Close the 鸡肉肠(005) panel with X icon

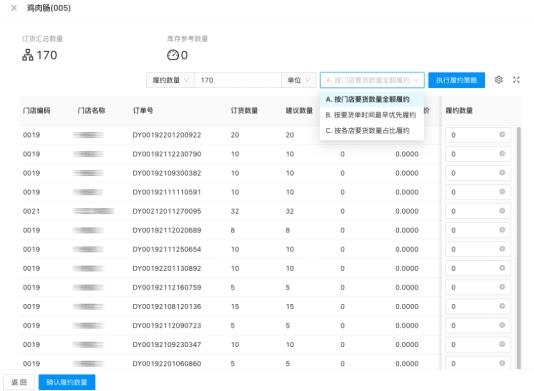pyautogui.click(x=14, y=8)
